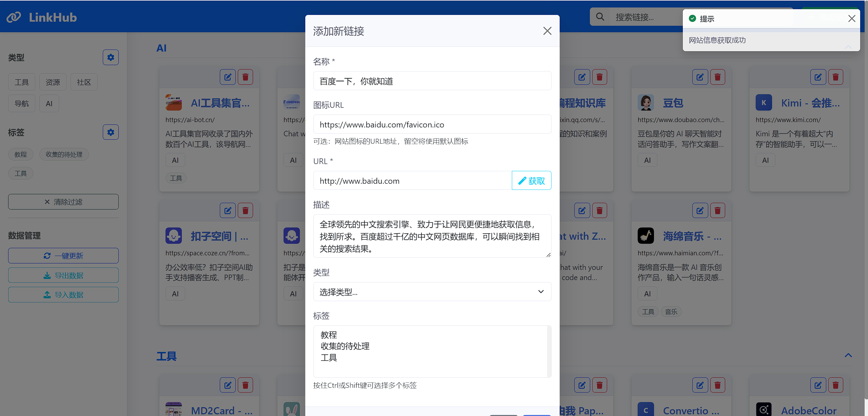The height and width of the screenshot is (416, 868).
Task: Filter by type AI in sidebar
Action: coord(49,103)
